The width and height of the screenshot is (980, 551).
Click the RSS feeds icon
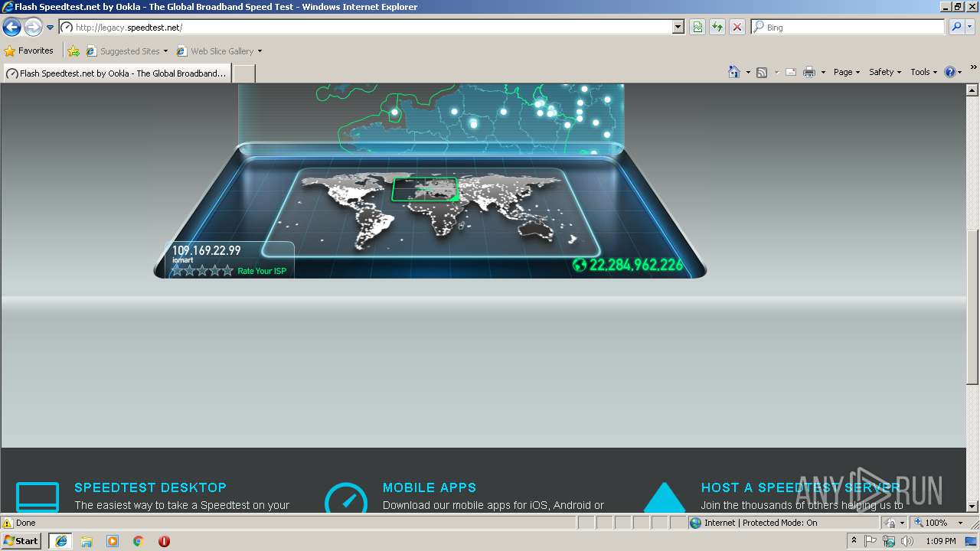(762, 72)
